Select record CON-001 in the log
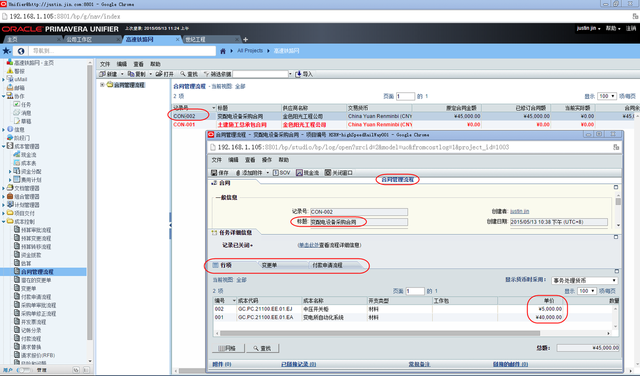Screen dimensions: 640x376 (x=184, y=125)
